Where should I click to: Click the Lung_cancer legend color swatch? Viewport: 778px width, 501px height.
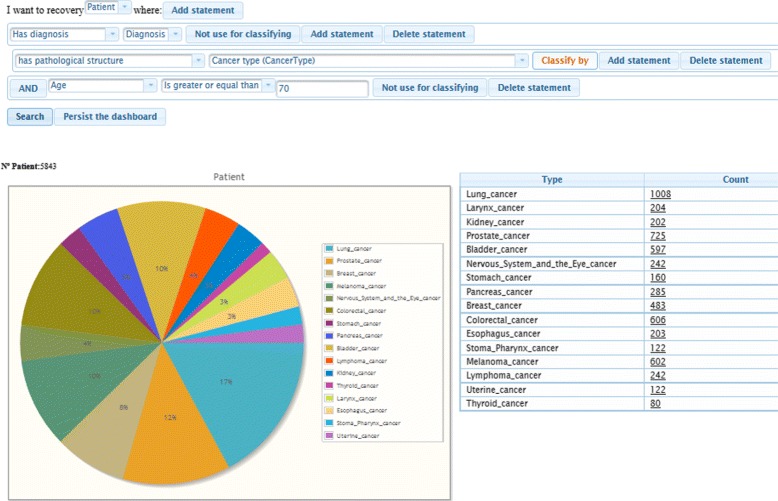pyautogui.click(x=329, y=248)
